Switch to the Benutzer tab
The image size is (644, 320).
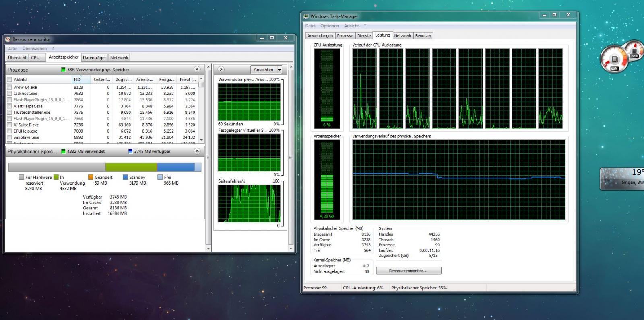[x=423, y=36]
